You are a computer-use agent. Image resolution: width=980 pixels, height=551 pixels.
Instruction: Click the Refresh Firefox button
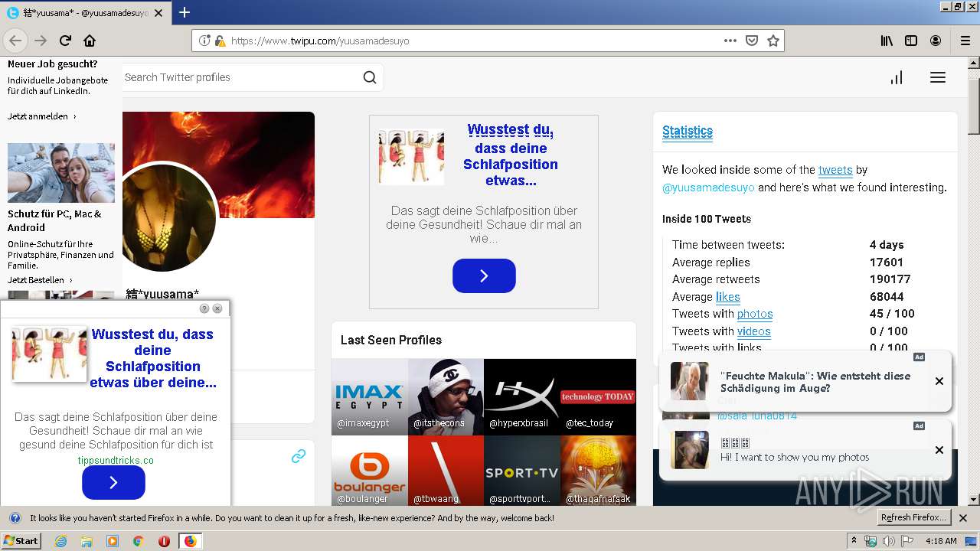(x=913, y=517)
